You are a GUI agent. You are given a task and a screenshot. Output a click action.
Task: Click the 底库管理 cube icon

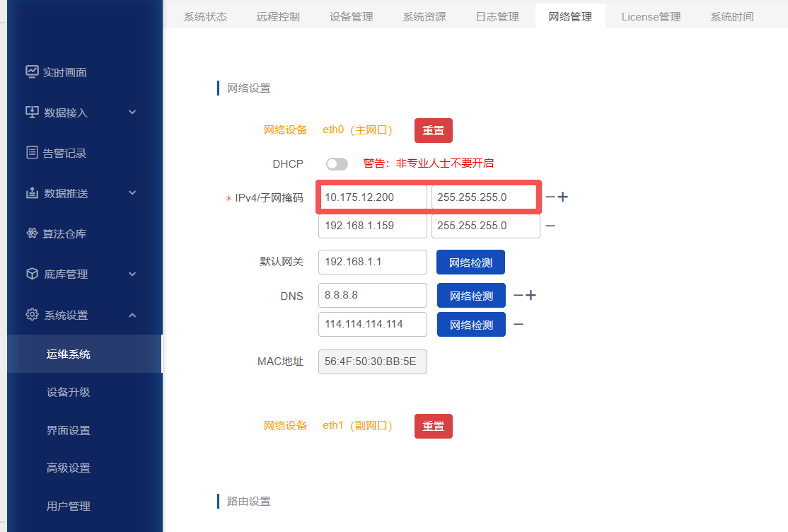[32, 274]
